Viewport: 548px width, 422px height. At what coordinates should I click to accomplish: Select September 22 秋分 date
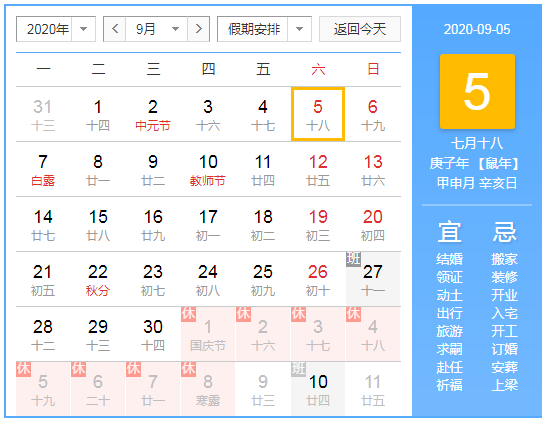98,279
